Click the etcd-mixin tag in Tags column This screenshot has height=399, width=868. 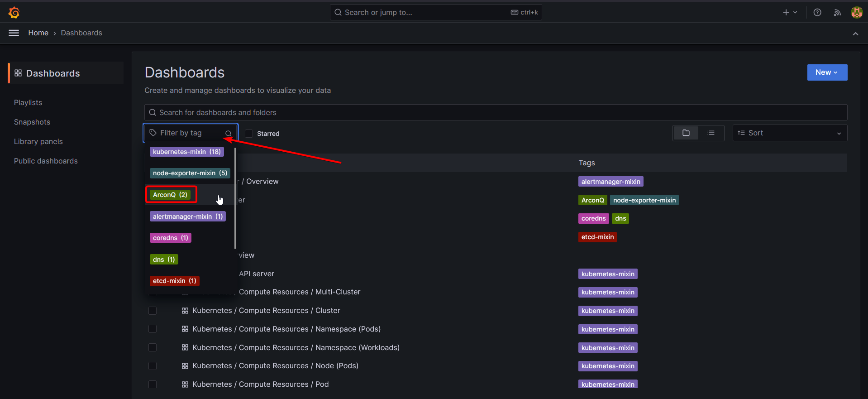point(597,237)
